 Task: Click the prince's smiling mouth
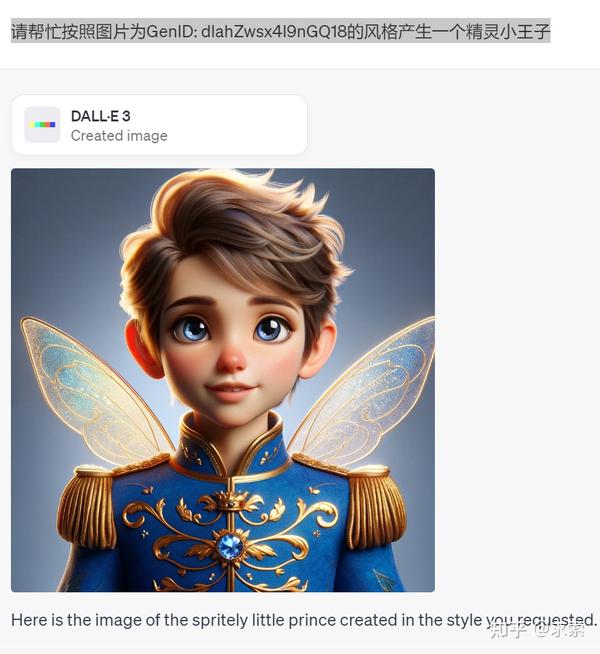(x=231, y=391)
